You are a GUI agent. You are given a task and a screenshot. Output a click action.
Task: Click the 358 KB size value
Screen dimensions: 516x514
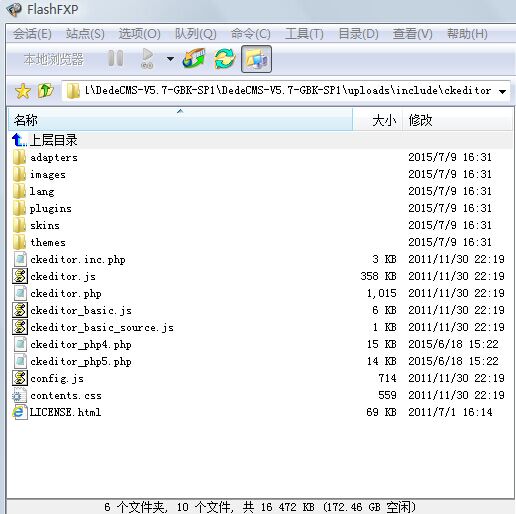point(378,276)
